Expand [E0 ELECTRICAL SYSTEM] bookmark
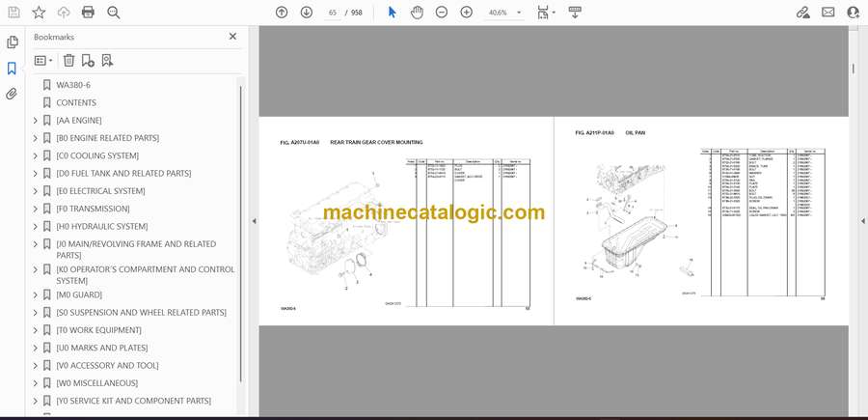 36,191
